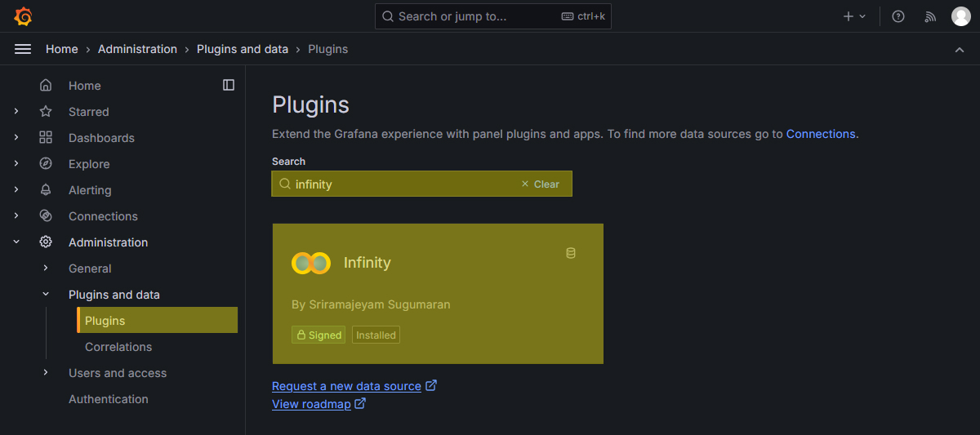Open Dashboards in the sidebar
The image size is (980, 435).
[101, 138]
